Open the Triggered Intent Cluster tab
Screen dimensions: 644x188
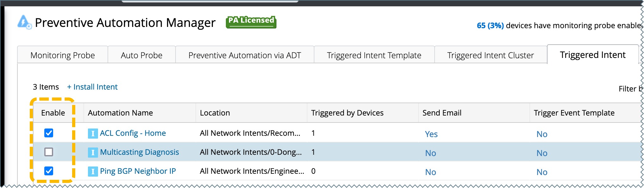click(490, 55)
